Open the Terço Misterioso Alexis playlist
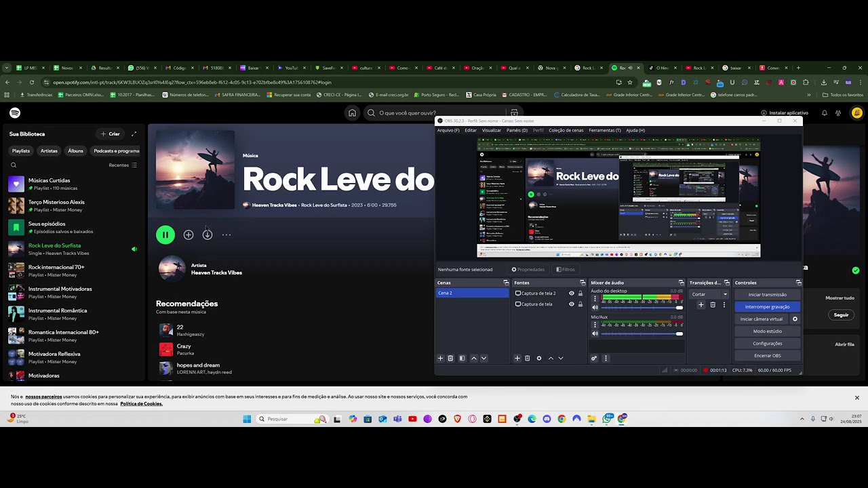Viewport: 868px width, 488px height. click(73, 205)
